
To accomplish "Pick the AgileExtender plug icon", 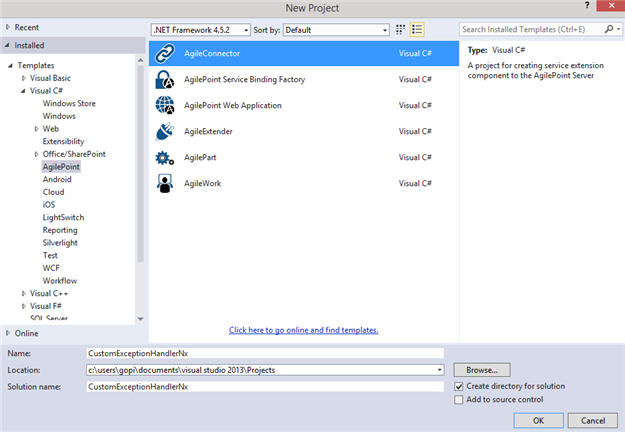I will coord(165,132).
